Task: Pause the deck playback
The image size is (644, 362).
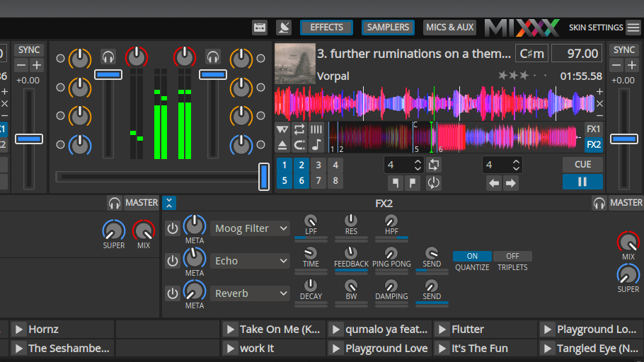Action: click(x=582, y=182)
